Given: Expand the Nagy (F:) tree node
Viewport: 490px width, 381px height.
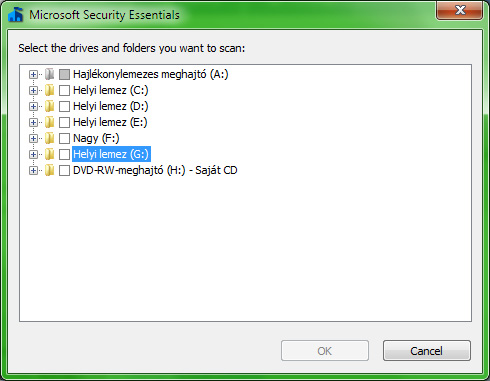Looking at the screenshot, I should [x=33, y=138].
